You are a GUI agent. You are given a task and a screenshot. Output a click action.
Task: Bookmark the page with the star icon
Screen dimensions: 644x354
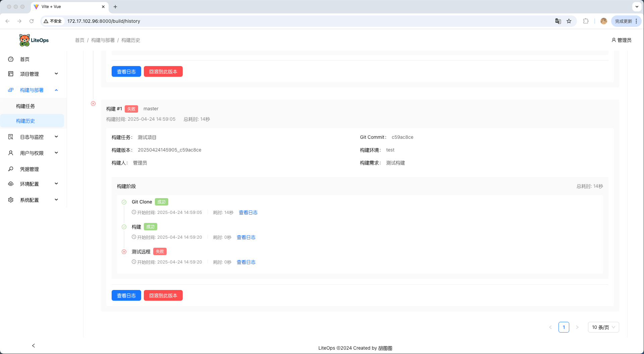click(569, 21)
